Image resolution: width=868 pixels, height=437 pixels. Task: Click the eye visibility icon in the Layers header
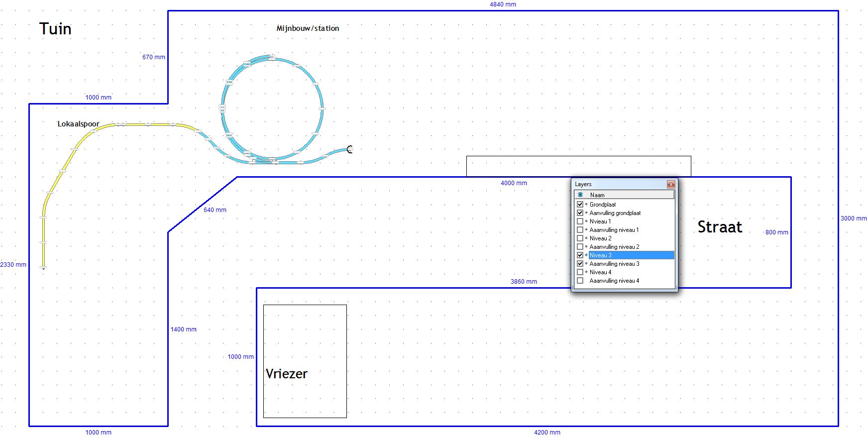point(580,195)
